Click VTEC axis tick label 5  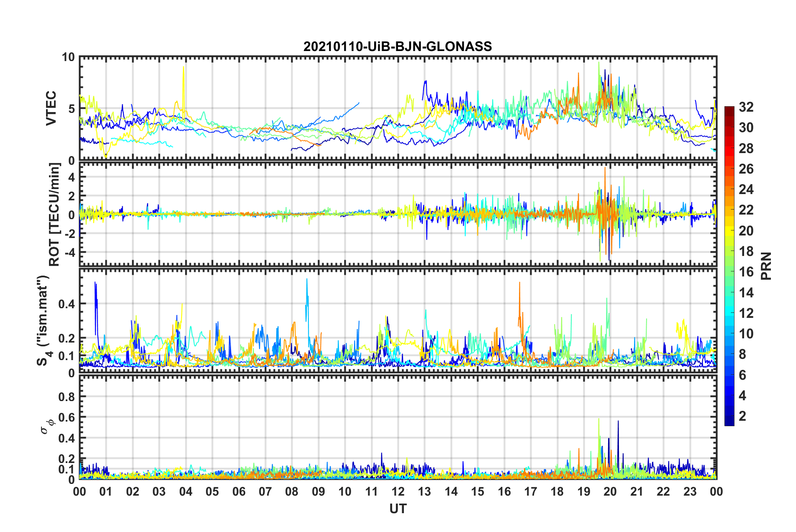coord(72,109)
